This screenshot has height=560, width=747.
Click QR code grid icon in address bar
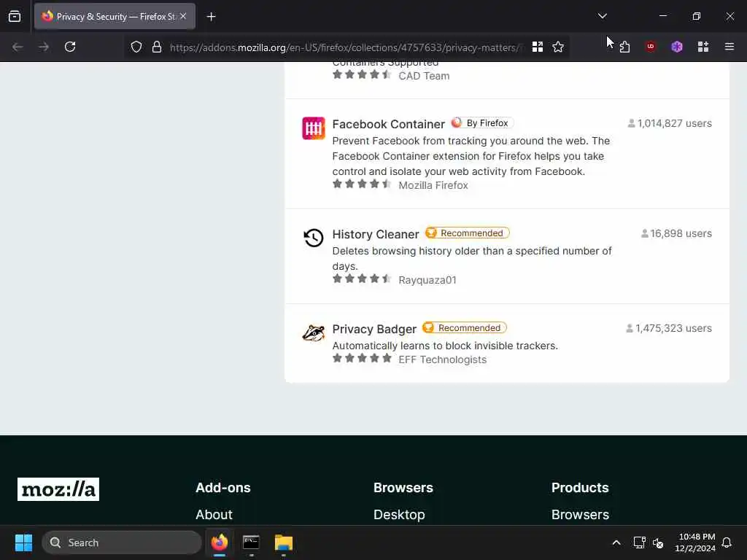tap(538, 47)
